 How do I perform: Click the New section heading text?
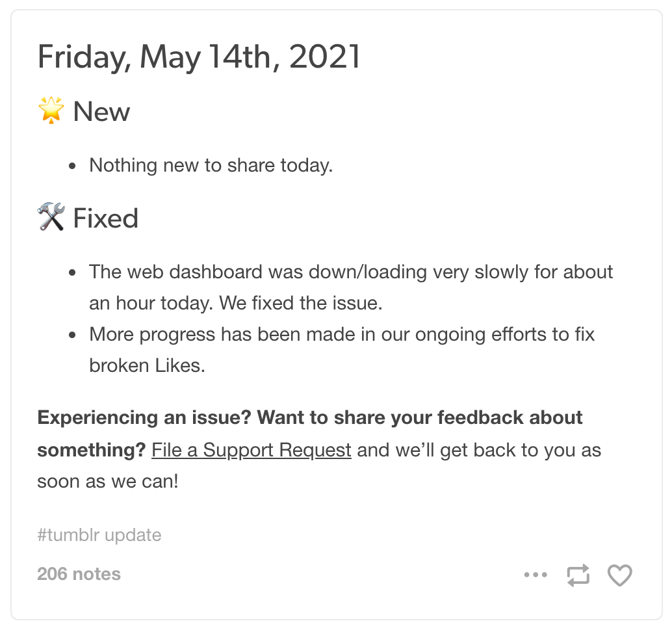[x=101, y=112]
